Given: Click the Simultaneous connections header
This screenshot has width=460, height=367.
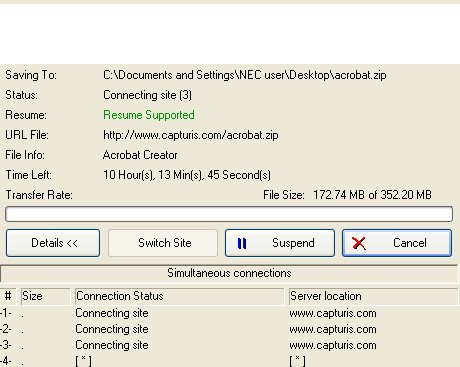Looking at the screenshot, I should (229, 273).
